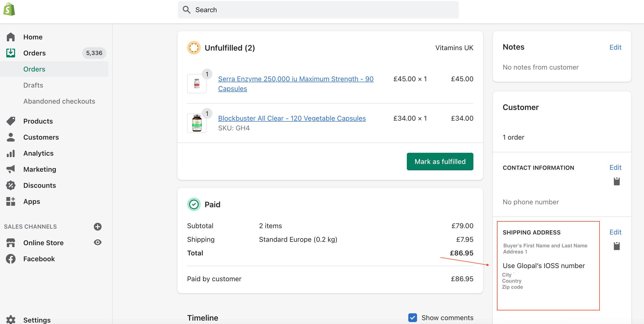644x324 pixels.
Task: Open the Drafts submenu item
Action: [33, 85]
